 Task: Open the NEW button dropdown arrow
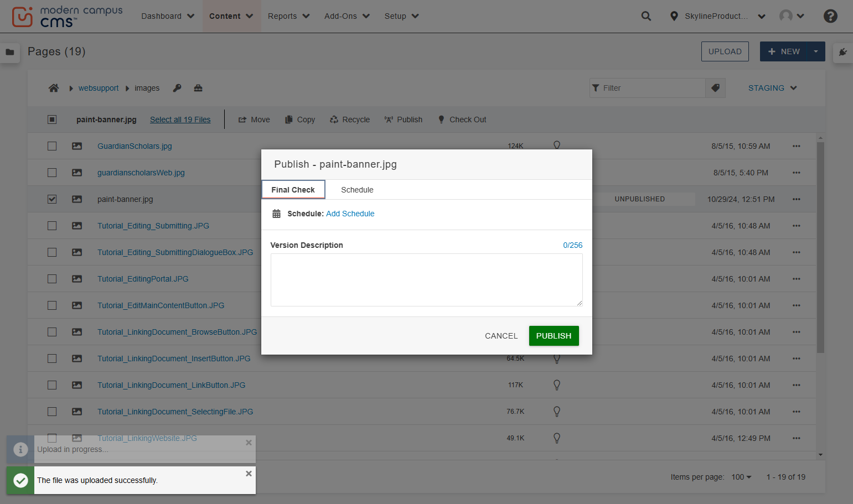(x=815, y=51)
